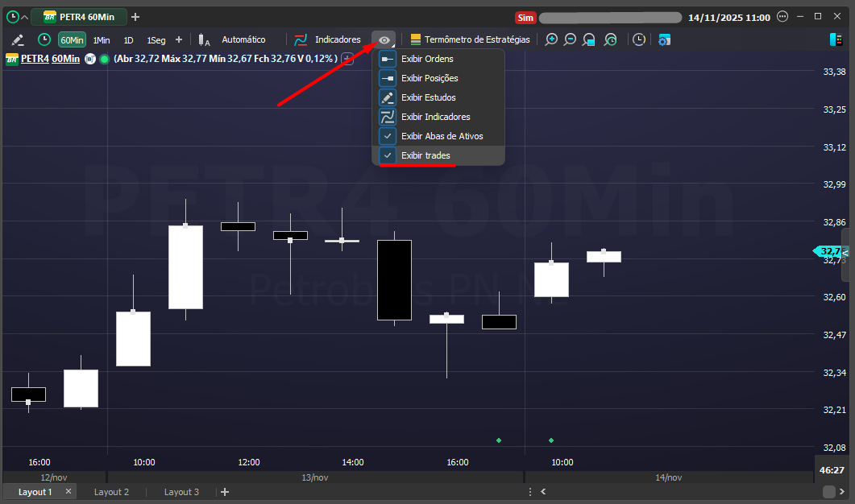The height and width of the screenshot is (504, 855).
Task: Select the pencil drawing tool
Action: click(x=18, y=39)
